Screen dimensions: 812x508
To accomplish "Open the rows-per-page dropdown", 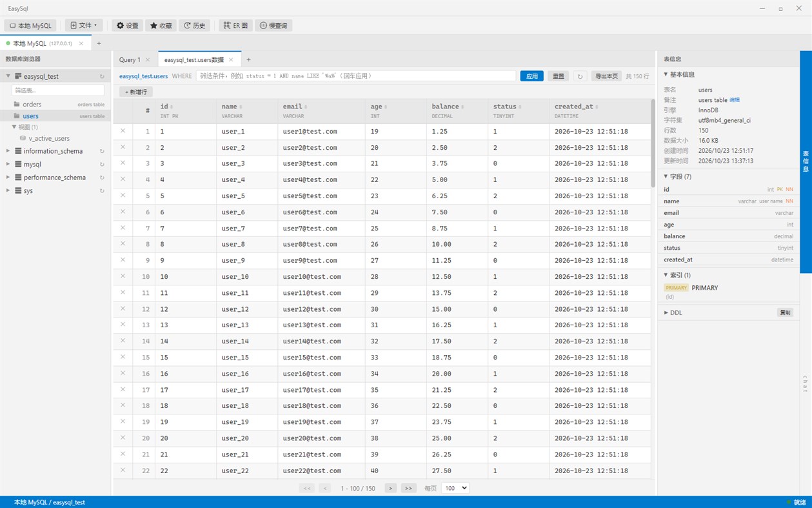I will [455, 488].
